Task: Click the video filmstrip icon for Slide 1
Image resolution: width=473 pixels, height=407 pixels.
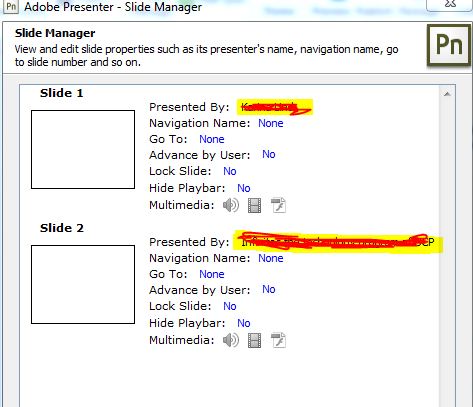Action: click(255, 205)
